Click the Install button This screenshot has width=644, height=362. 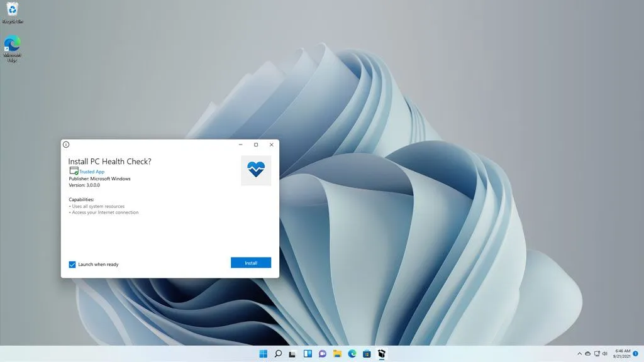tap(250, 263)
